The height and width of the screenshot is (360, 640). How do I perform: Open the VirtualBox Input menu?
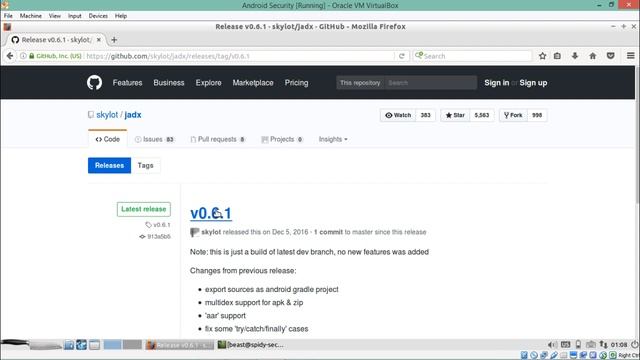[x=75, y=16]
